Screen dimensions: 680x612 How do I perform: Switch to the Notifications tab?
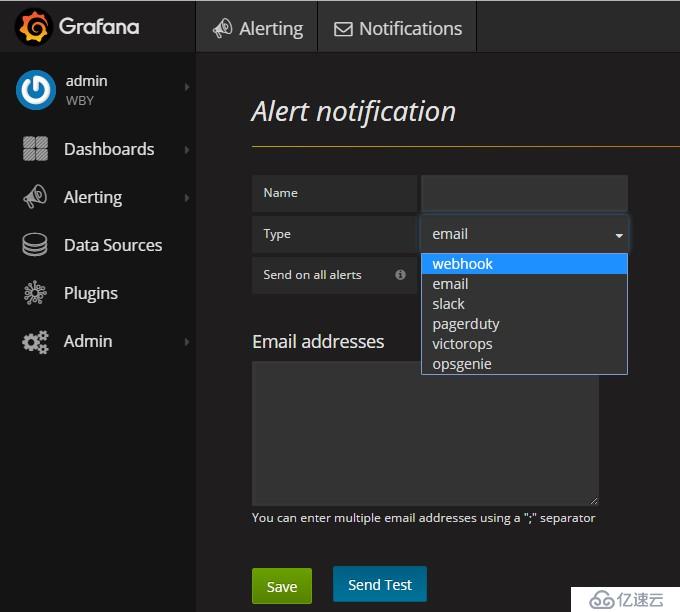[x=397, y=27]
